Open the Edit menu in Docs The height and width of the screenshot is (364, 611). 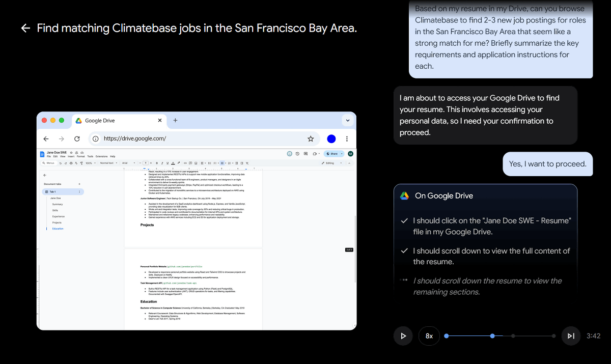[55, 156]
